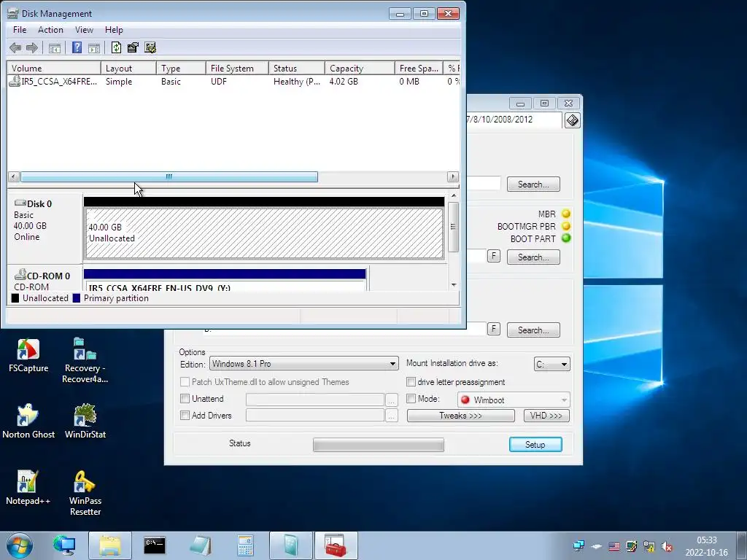Viewport: 747px width, 560px height.
Task: Click the ... browse button beside Add Drivers
Action: (391, 416)
